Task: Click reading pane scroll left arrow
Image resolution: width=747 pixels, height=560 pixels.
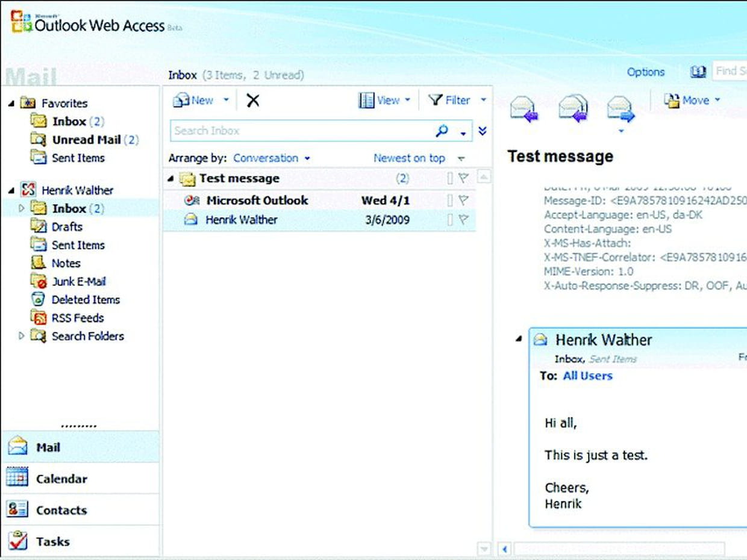Action: 505,549
